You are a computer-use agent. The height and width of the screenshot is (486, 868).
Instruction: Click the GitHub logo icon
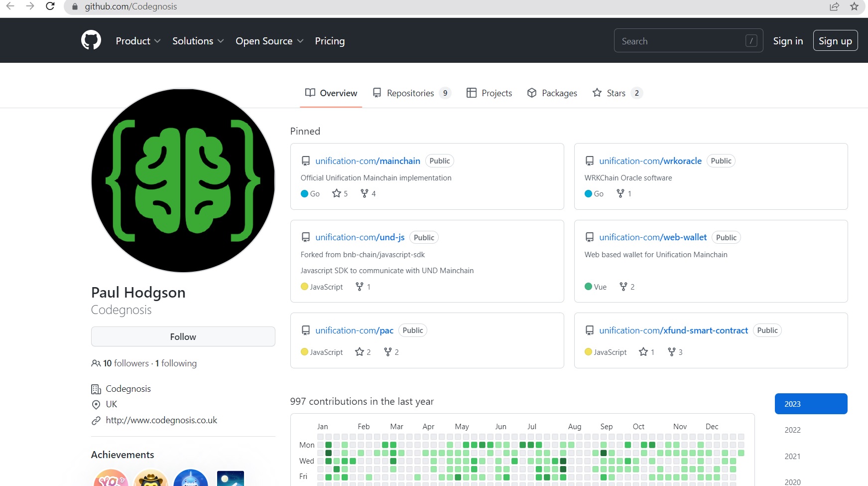[x=91, y=40]
